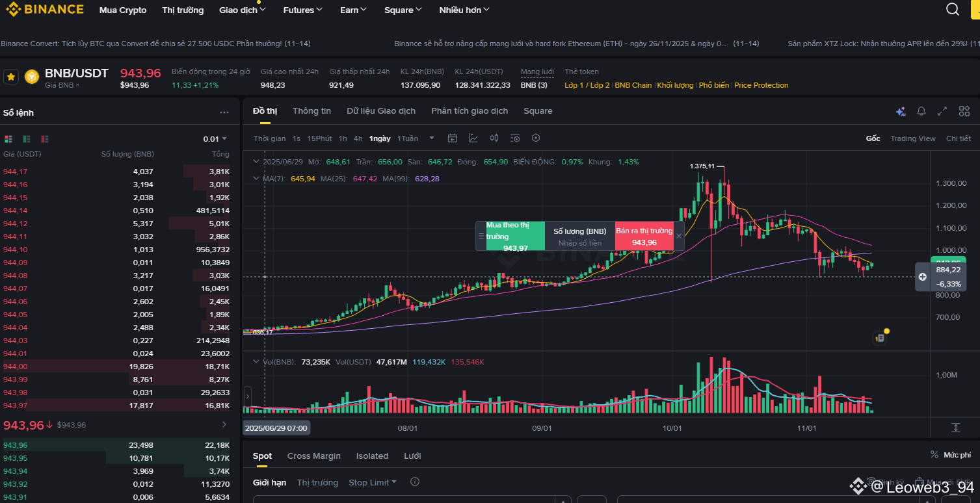Screen dimensions: 980x503
Task: Open the Thị trường menu item
Action: pyautogui.click(x=183, y=10)
